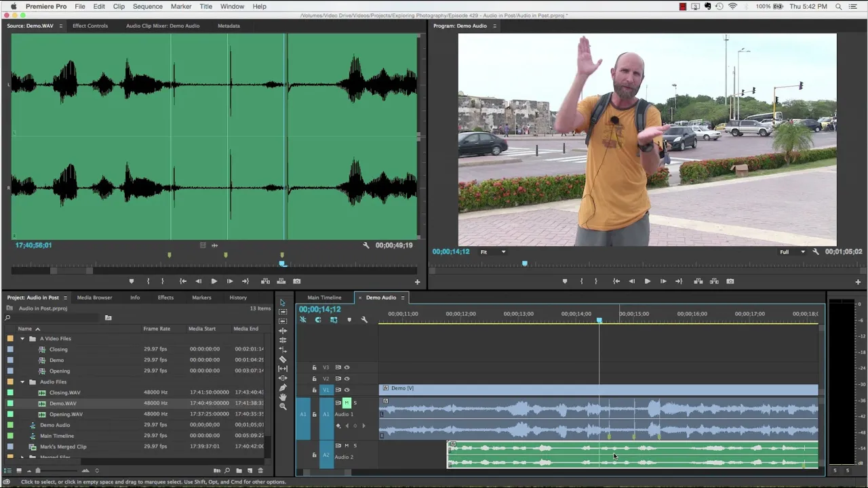Play the Program monitor
Screen dimensions: 868x488
click(x=647, y=281)
